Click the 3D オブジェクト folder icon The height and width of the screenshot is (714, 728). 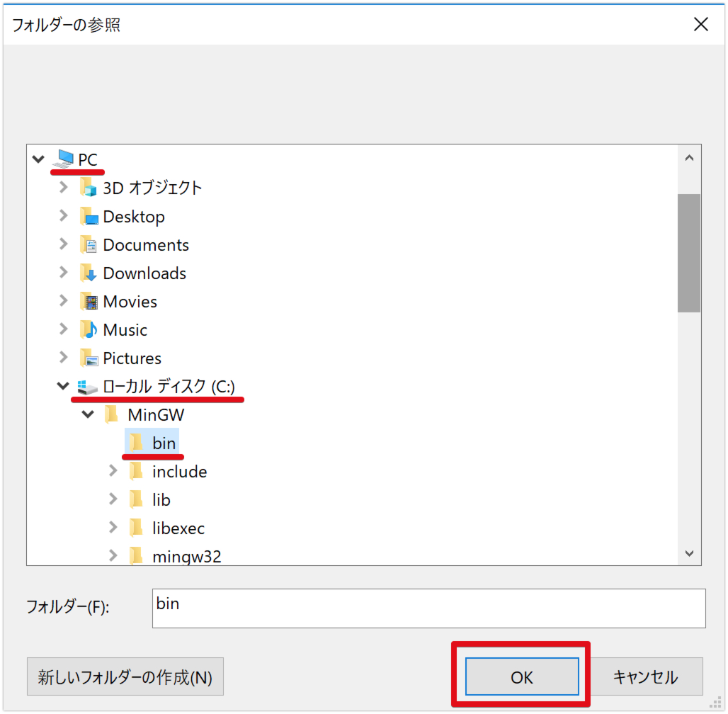point(88,187)
